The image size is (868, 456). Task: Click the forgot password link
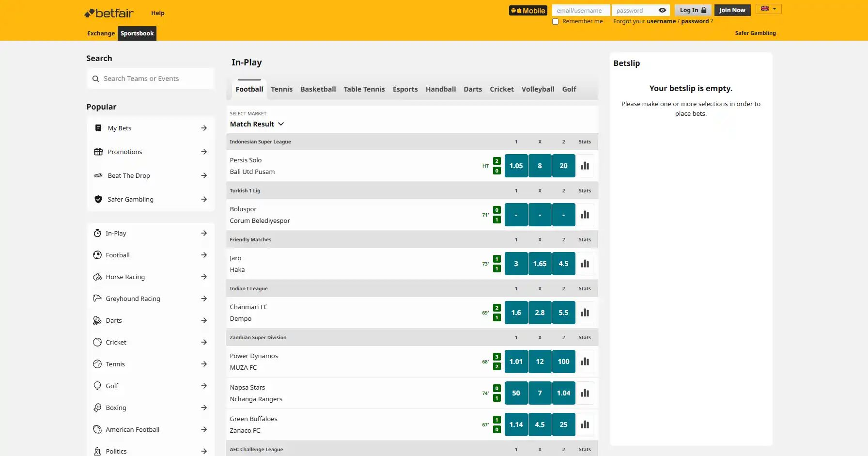(x=695, y=21)
